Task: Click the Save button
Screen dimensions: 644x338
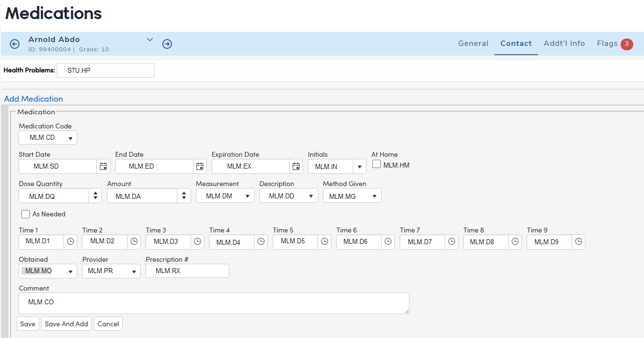Action: pos(28,324)
